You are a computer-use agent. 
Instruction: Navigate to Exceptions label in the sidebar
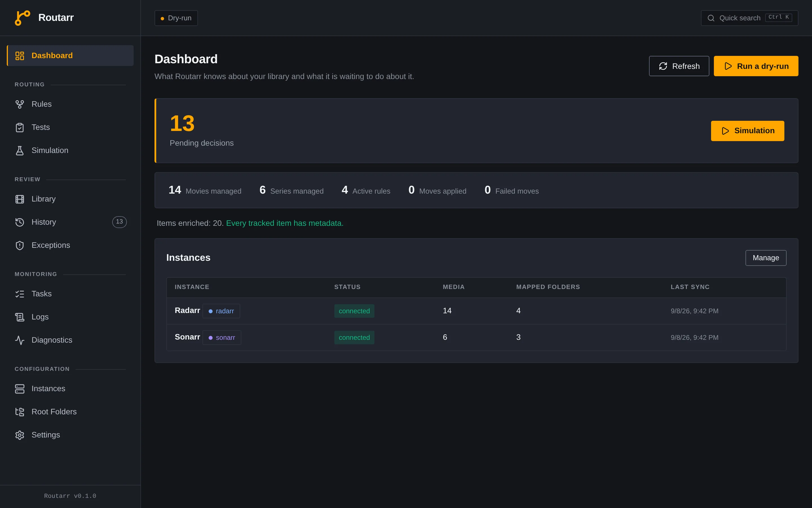point(51,245)
